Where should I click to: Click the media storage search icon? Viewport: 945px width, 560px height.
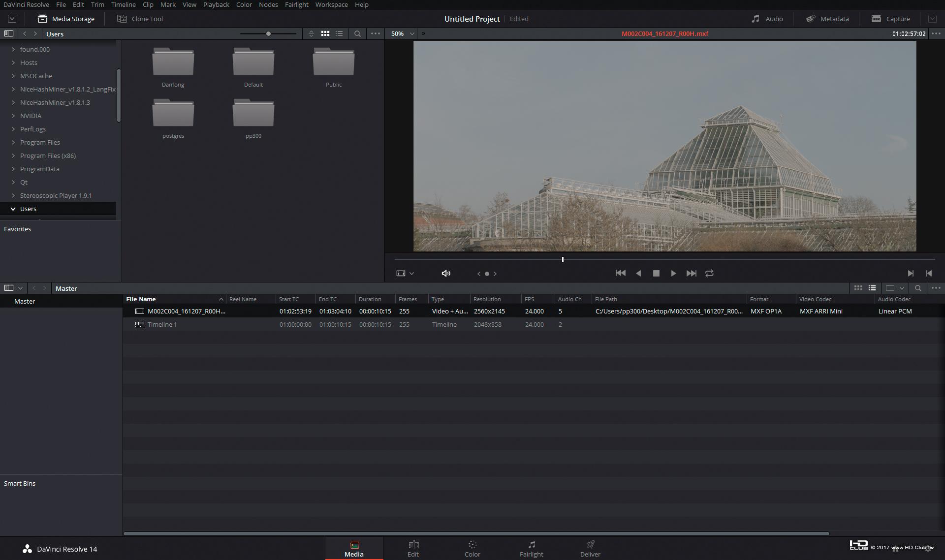click(x=357, y=33)
